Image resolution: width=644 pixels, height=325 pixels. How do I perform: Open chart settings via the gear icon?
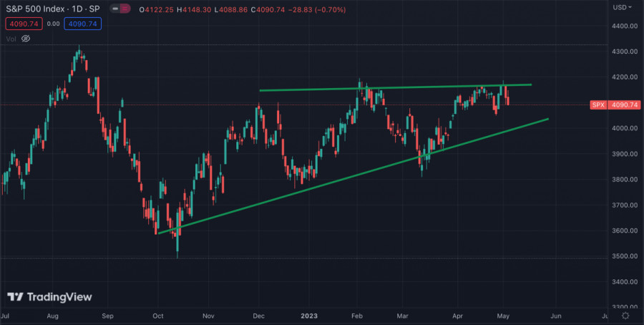(626, 315)
